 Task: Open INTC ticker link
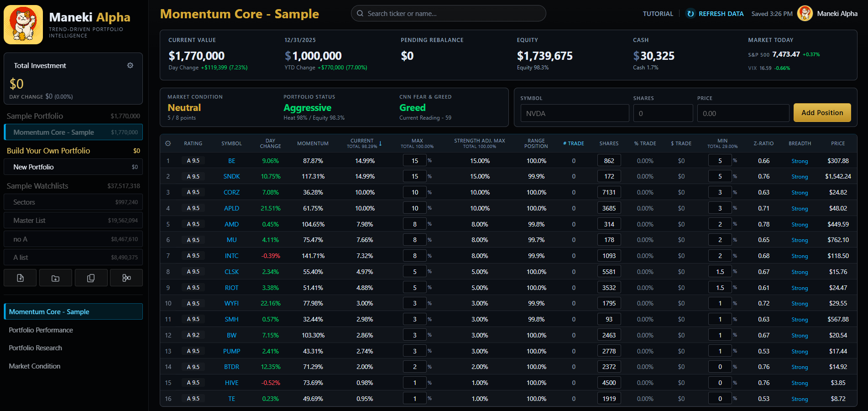(x=232, y=256)
